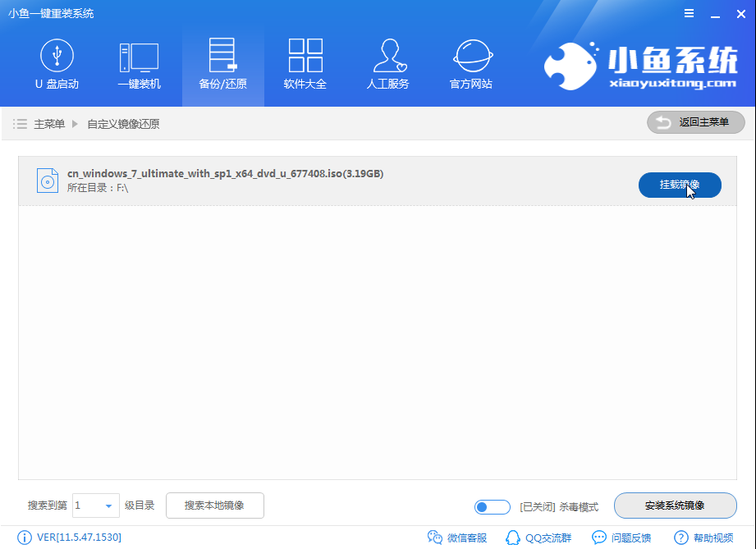Mount the image with 挂载镜像
Viewport: 756px width, 549px height.
click(680, 185)
